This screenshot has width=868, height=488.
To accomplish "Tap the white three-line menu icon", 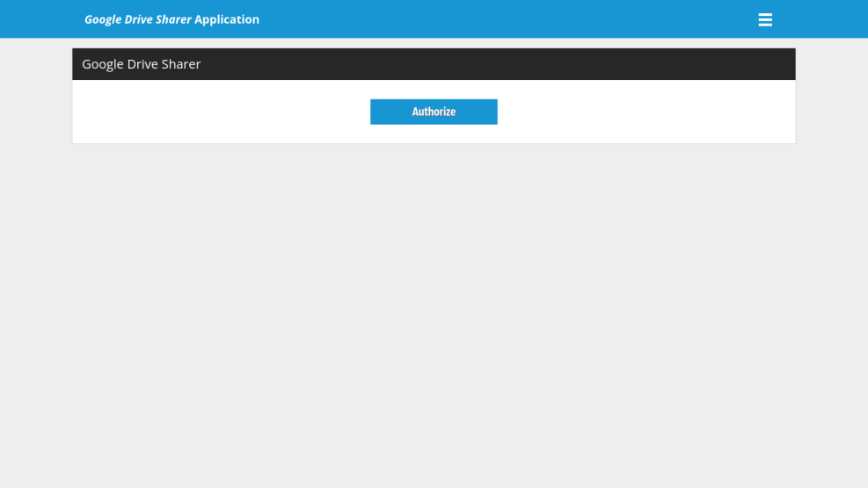I will point(765,19).
